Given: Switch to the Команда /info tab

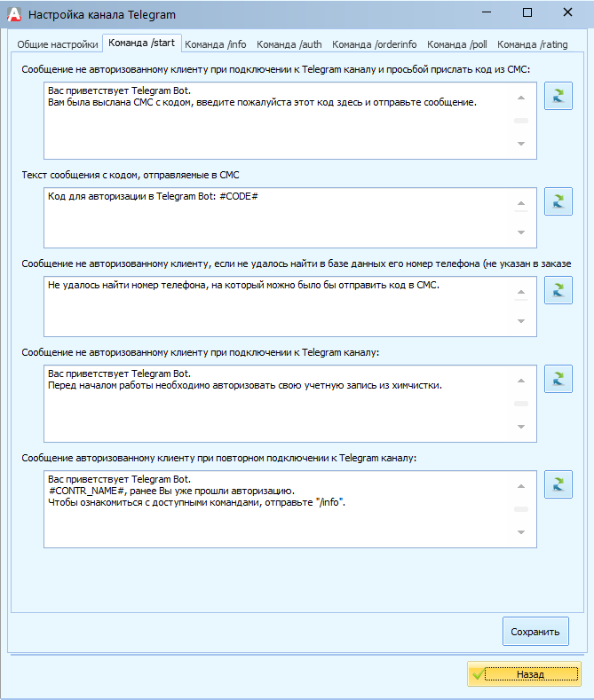Looking at the screenshot, I should pyautogui.click(x=216, y=44).
